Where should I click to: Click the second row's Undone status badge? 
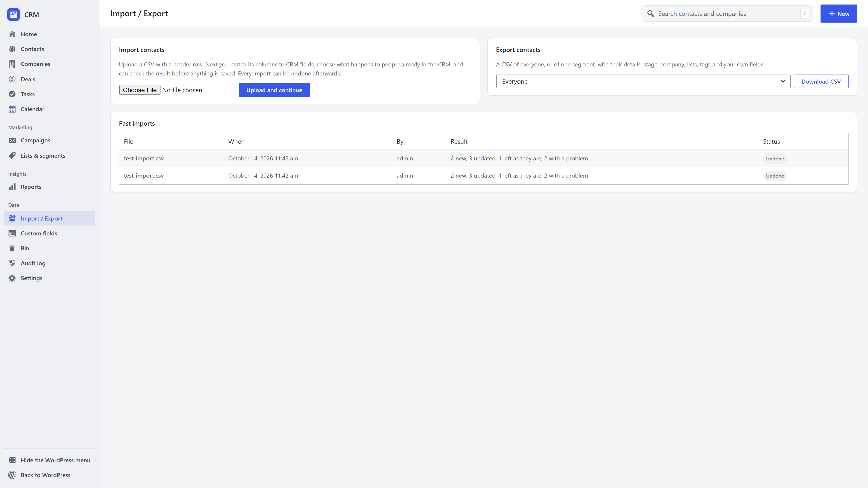coord(775,176)
